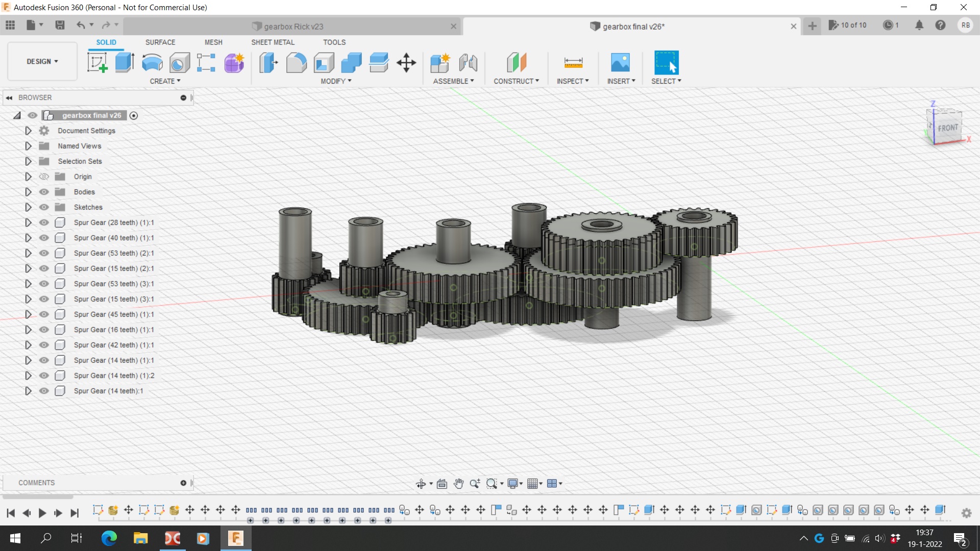Click the Fillet tool in Modify
Viewport: 980px width, 551px height.
pos(296,63)
